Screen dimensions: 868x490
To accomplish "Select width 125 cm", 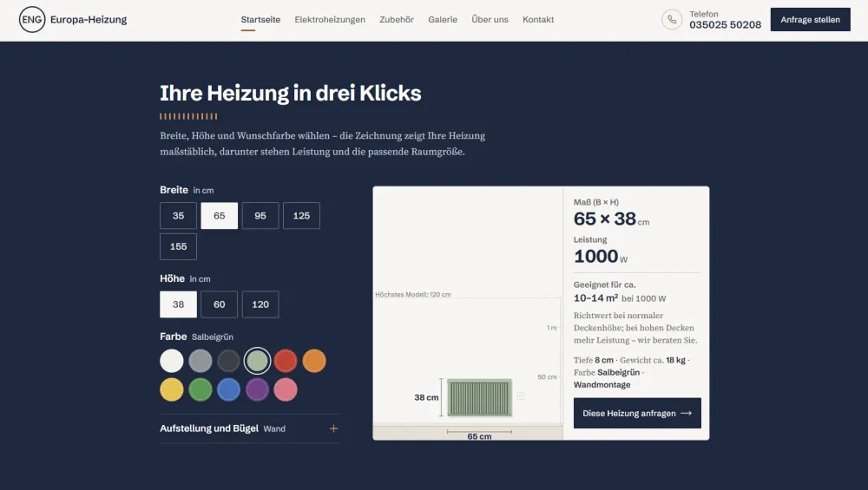I will tap(301, 216).
